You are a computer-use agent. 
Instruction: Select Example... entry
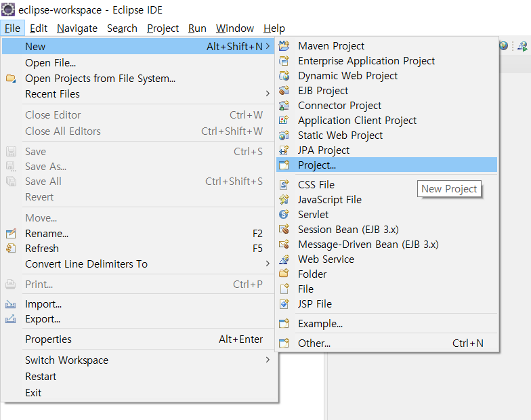tap(387, 324)
